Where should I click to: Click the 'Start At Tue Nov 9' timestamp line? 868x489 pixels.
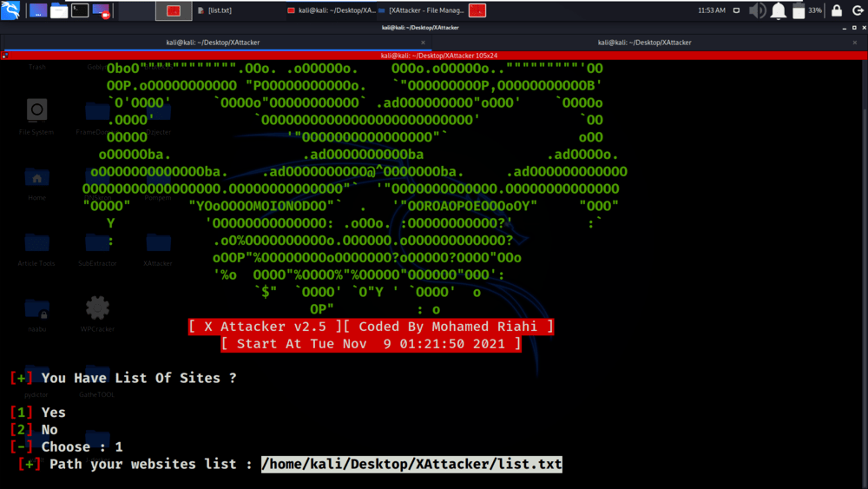pos(371,344)
